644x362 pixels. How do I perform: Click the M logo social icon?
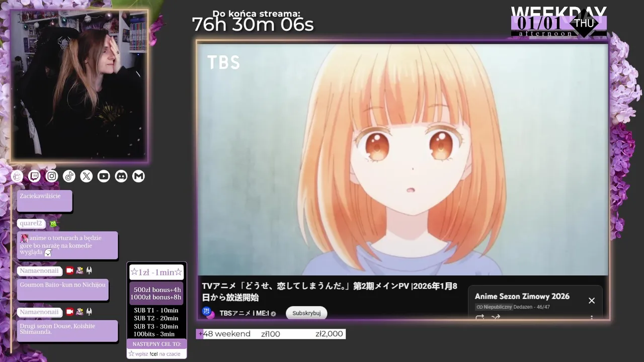(x=138, y=176)
